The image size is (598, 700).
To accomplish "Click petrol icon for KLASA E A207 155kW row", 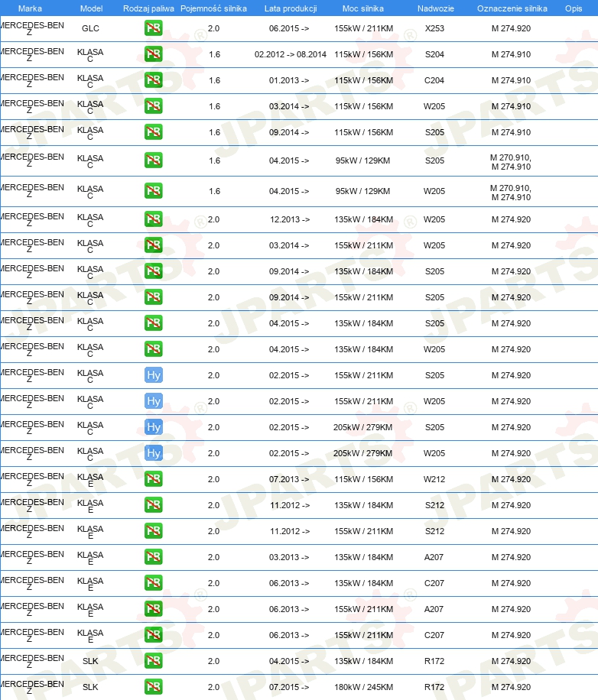I will (x=153, y=609).
